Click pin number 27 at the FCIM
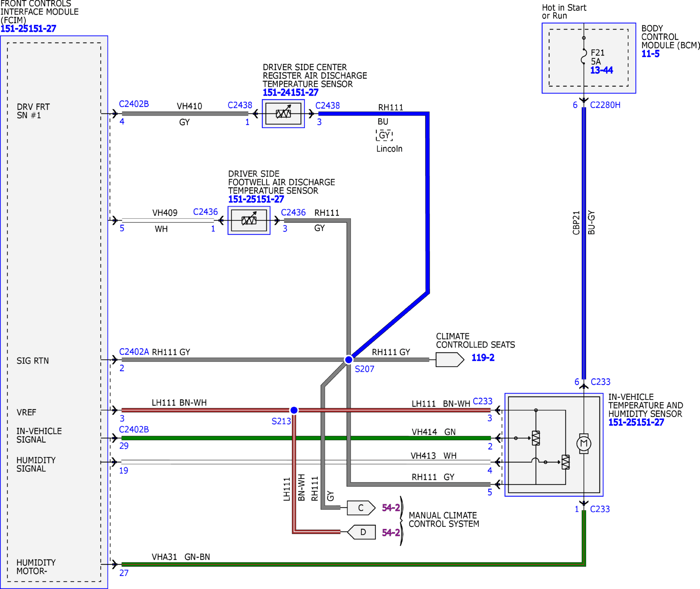Viewport: 700px width, 589px height. pyautogui.click(x=124, y=573)
